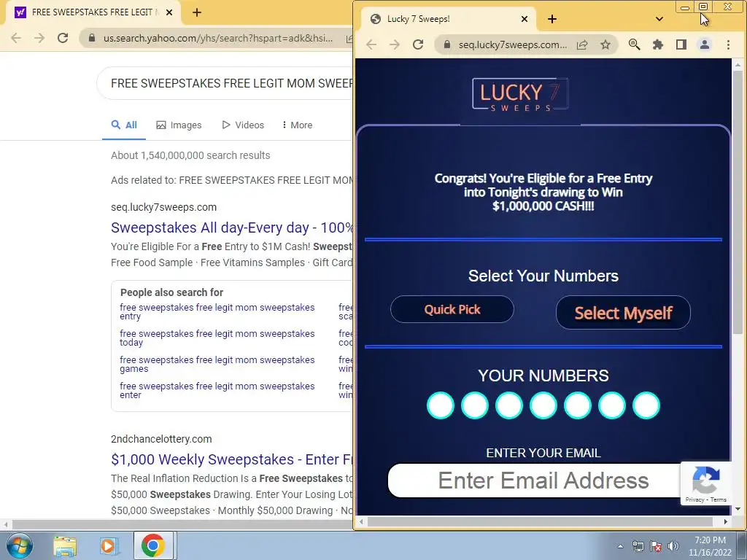Close the Lucky 7 Sweeps! tab
Screen dimensions: 747x560
tap(525, 19)
